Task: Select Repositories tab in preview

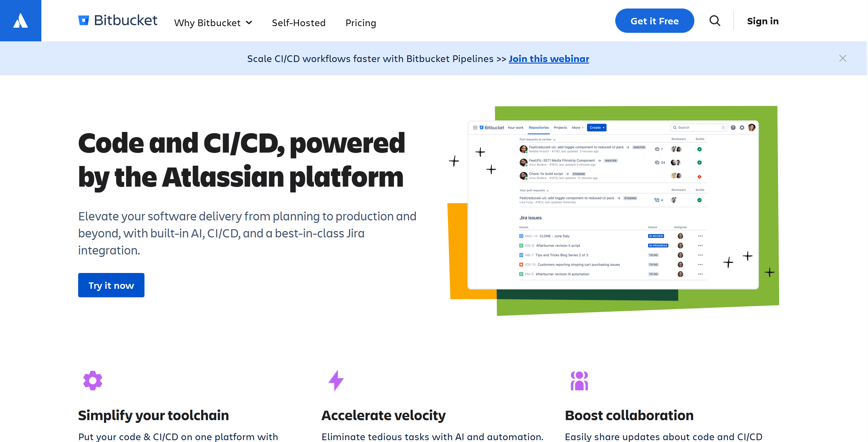Action: (539, 128)
